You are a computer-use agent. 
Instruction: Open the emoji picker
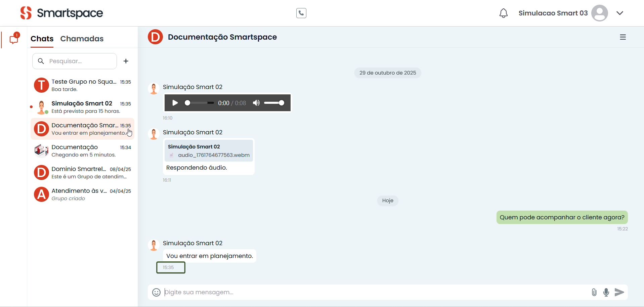[x=156, y=292]
